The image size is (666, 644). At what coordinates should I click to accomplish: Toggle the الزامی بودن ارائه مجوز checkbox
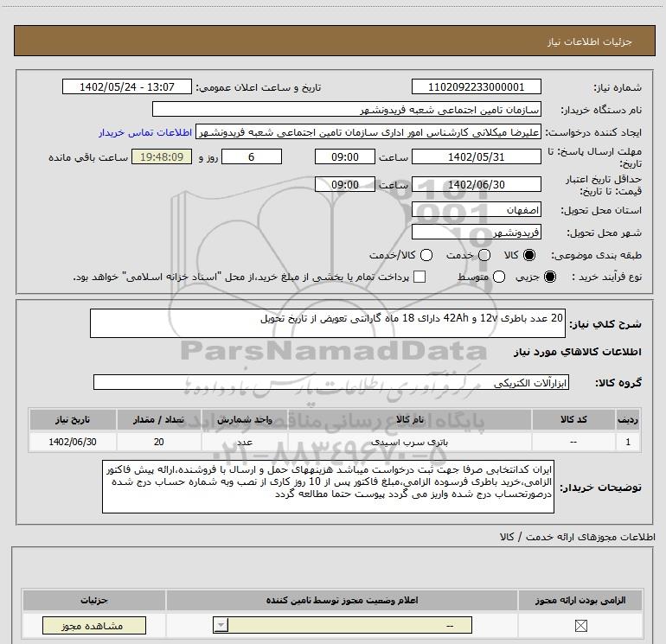click(x=580, y=625)
